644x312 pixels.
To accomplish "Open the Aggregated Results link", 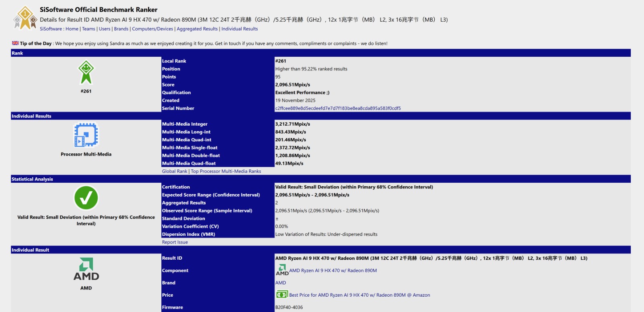I will click(197, 29).
